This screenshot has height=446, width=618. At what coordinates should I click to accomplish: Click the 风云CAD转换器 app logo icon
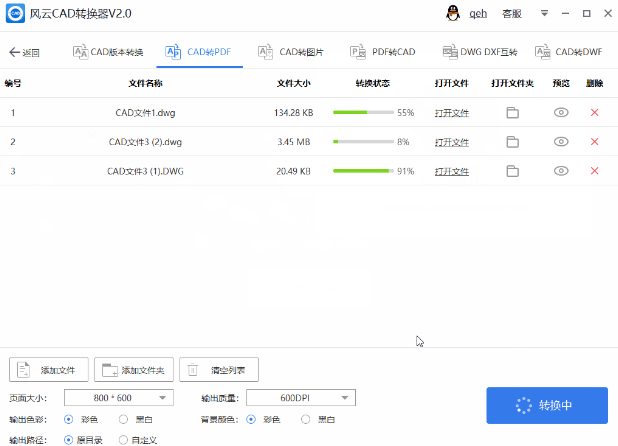click(x=15, y=13)
